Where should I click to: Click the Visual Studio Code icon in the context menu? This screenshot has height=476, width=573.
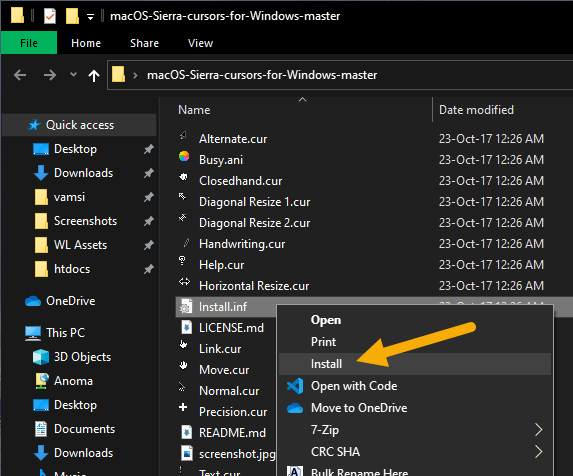pos(295,386)
